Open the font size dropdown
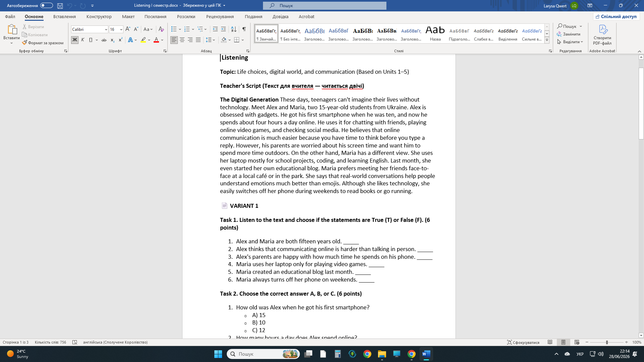The width and height of the screenshot is (644, 362). (121, 29)
